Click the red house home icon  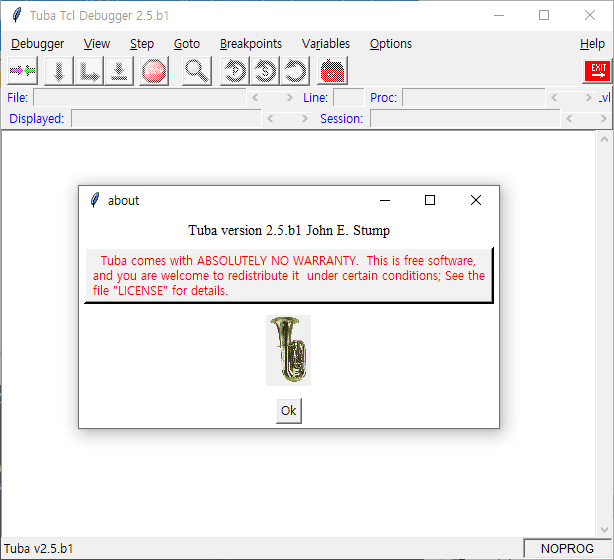pos(332,71)
